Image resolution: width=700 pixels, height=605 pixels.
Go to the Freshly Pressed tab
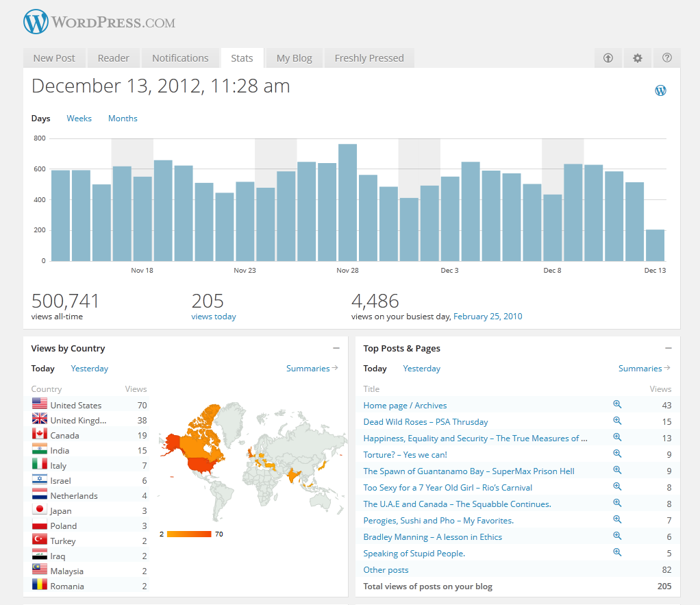click(x=369, y=58)
